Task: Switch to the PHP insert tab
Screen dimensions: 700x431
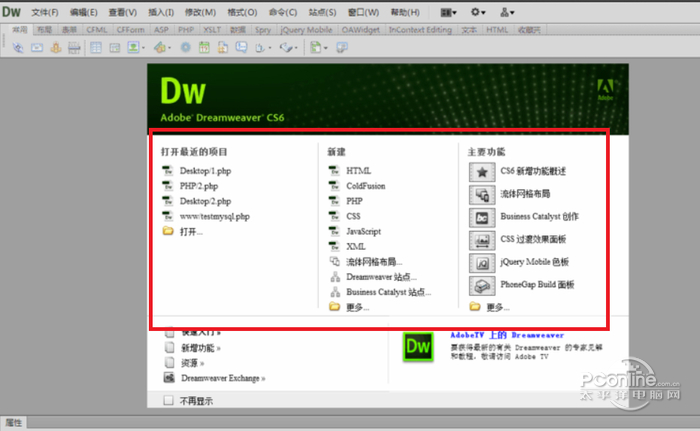Action: 186,30
